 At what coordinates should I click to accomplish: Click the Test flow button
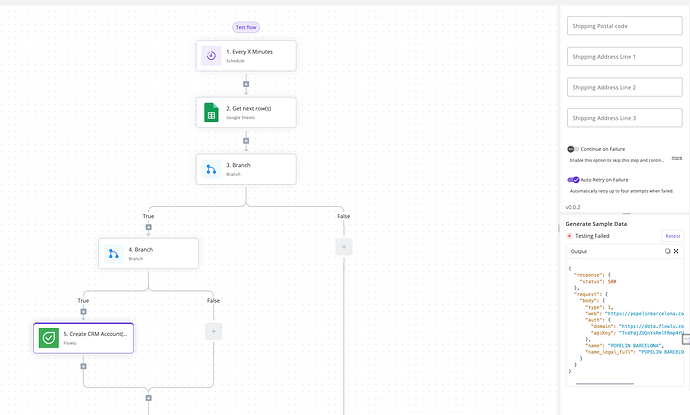[x=246, y=27]
